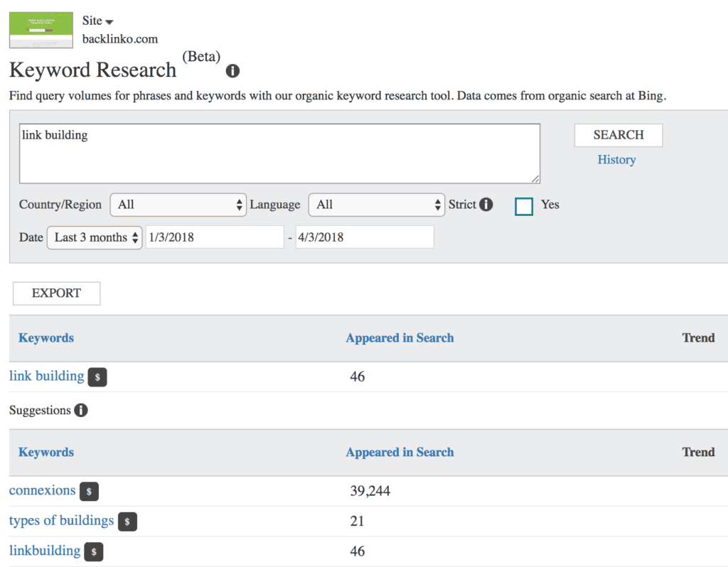Open the search History link
The width and height of the screenshot is (728, 567).
616,160
